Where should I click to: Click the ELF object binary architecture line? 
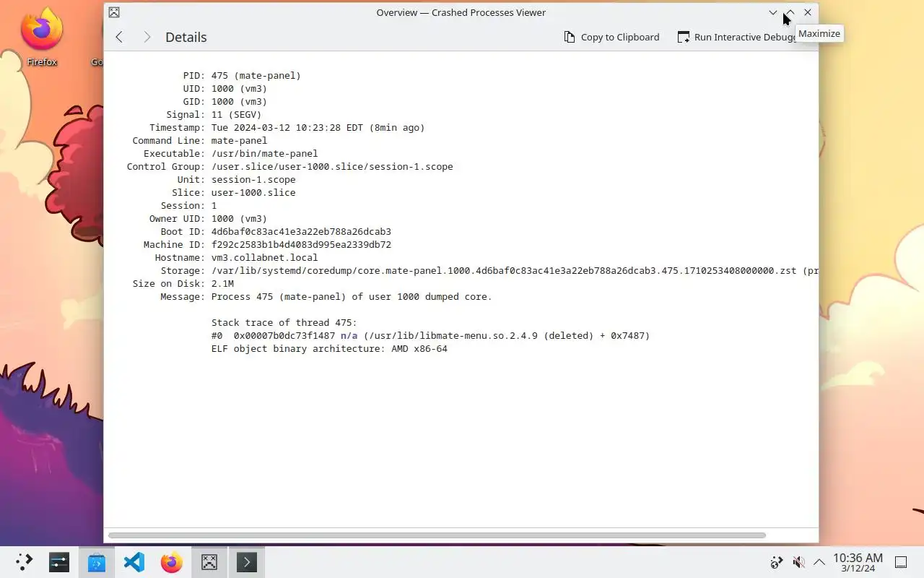click(x=329, y=348)
